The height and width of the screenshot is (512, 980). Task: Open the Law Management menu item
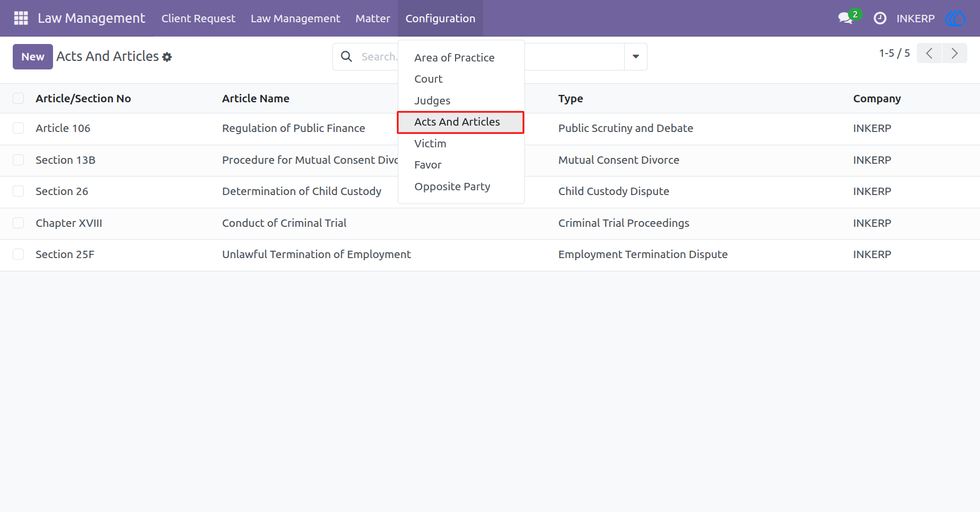[295, 18]
